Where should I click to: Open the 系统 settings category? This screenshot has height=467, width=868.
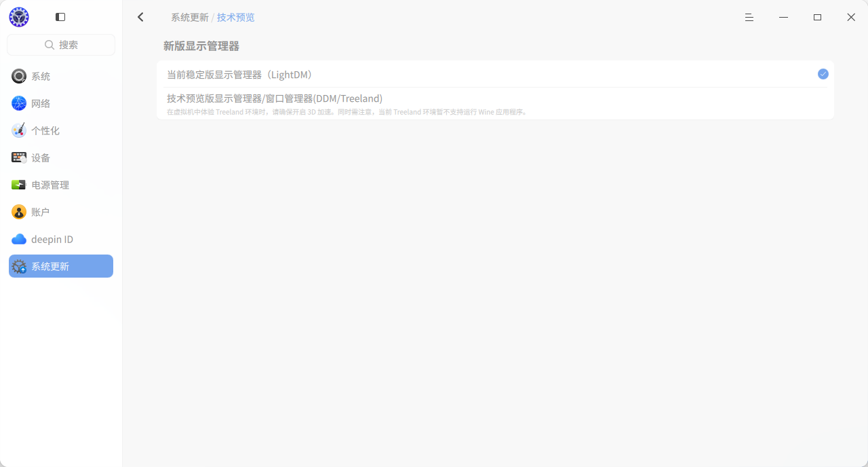pos(61,76)
